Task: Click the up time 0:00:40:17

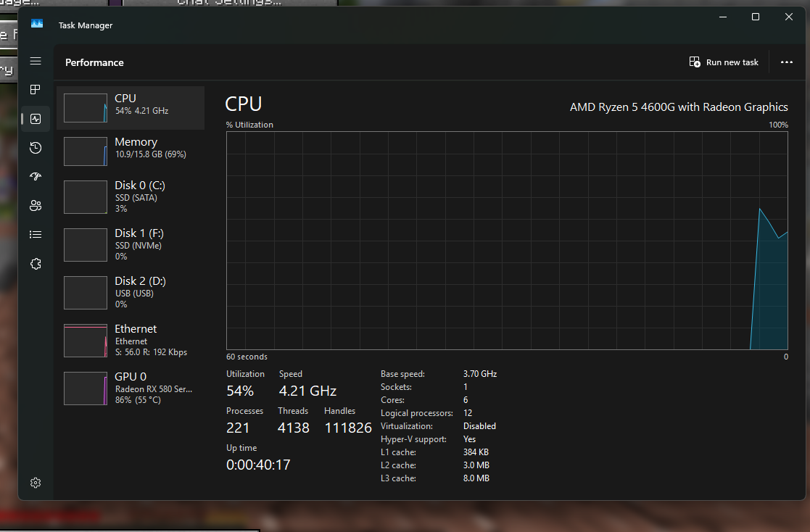Action: click(x=258, y=465)
